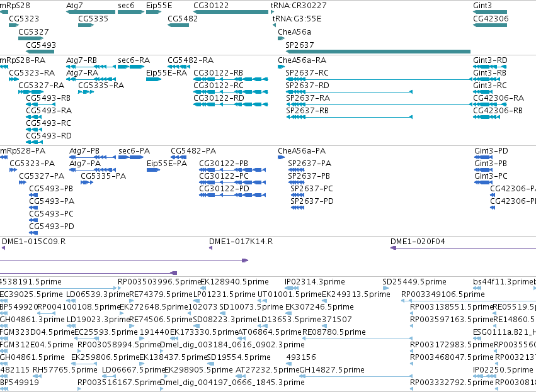Click the sec6 gene arrow
This screenshot has width=536, height=392.
click(x=131, y=12)
